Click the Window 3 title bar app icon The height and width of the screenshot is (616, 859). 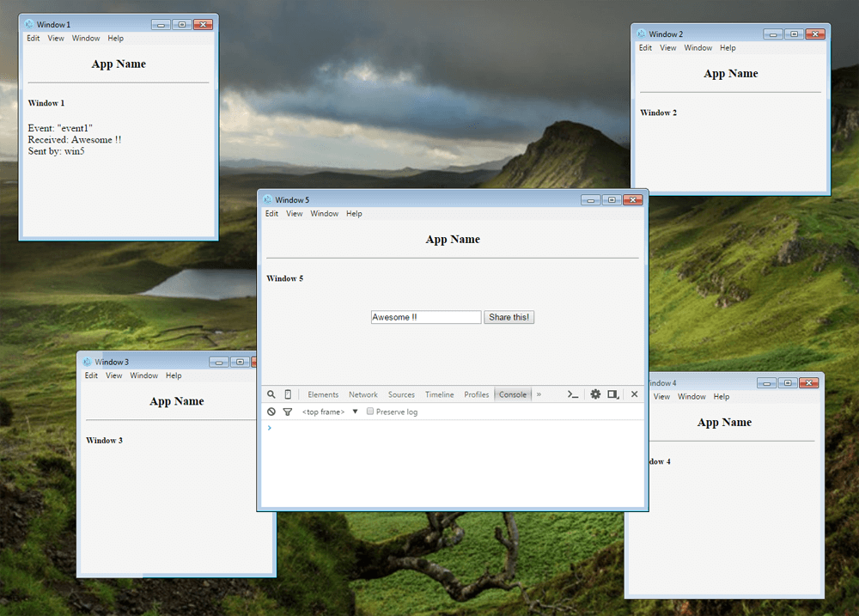tap(87, 362)
